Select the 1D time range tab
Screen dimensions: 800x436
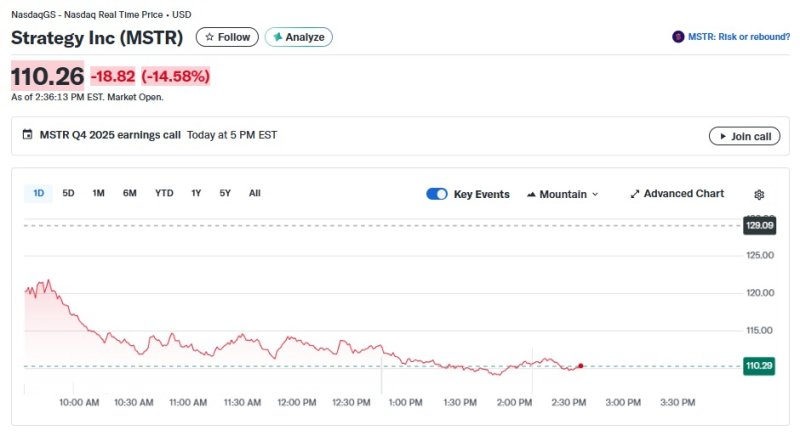click(x=39, y=193)
